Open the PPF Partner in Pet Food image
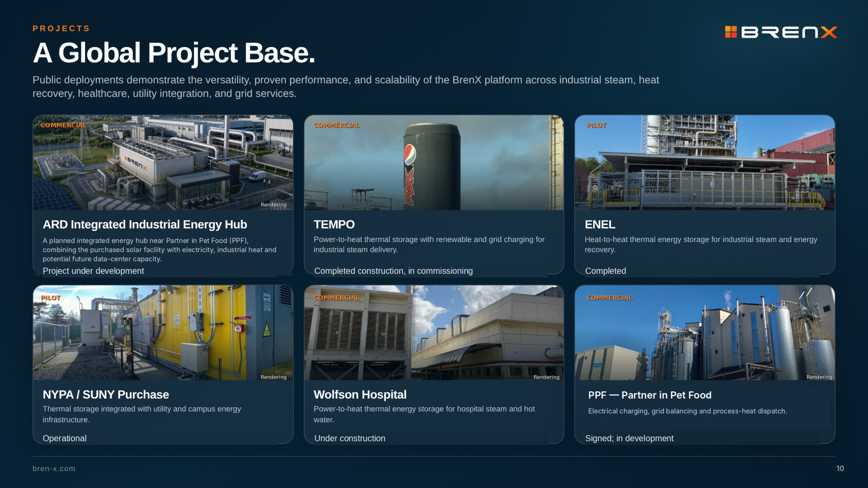This screenshot has width=868, height=488. pos(705,333)
